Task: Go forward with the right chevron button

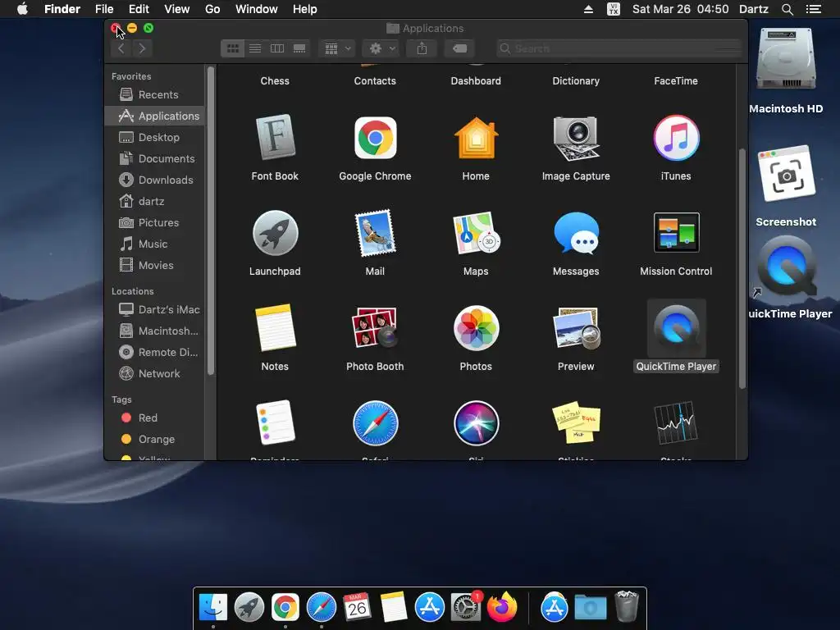Action: pyautogui.click(x=142, y=48)
